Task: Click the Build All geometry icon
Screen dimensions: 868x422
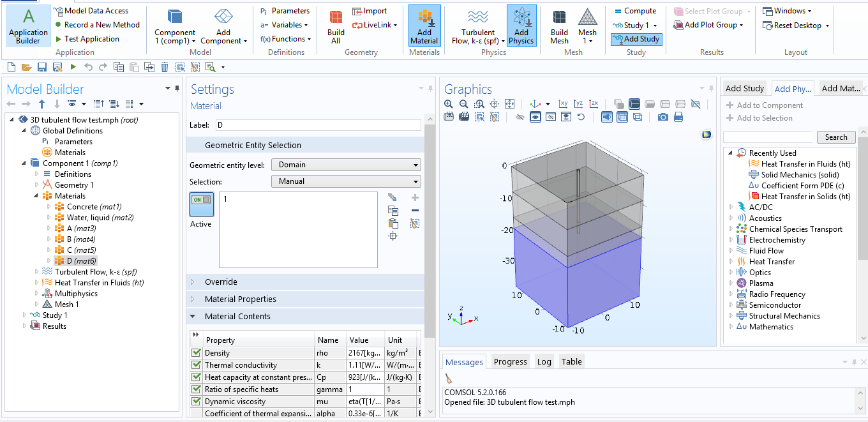Action: [x=336, y=26]
